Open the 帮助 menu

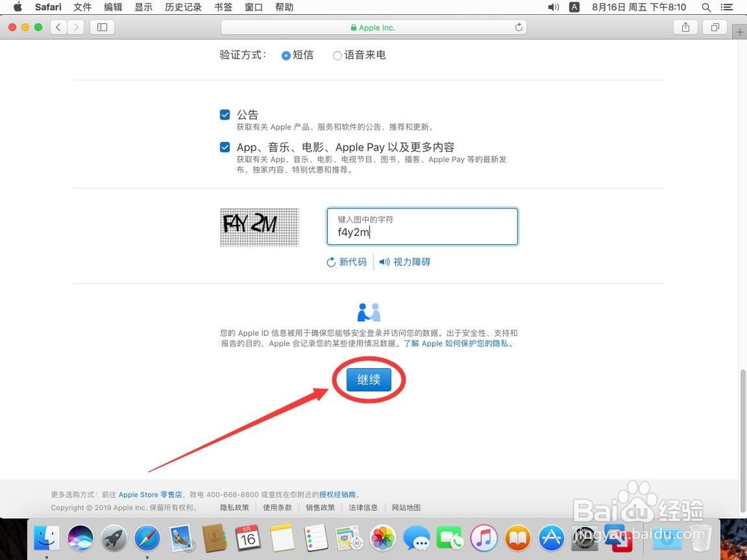point(284,7)
